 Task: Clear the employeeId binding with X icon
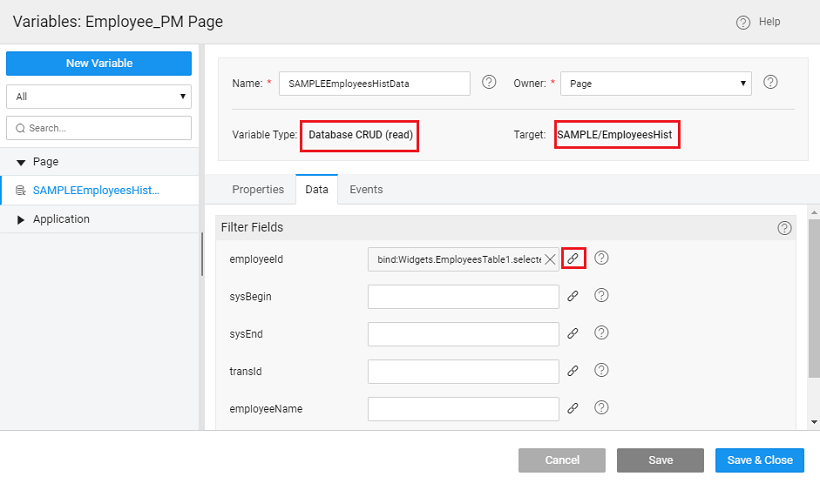point(550,259)
